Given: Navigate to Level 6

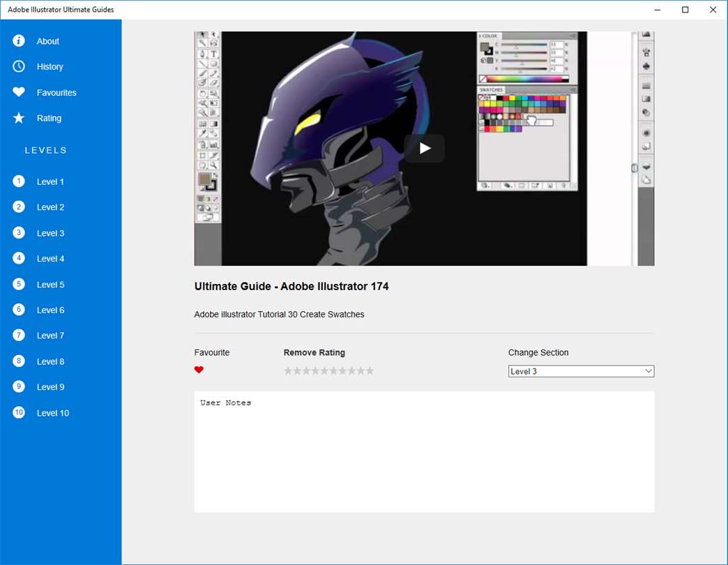Looking at the screenshot, I should pos(50,310).
